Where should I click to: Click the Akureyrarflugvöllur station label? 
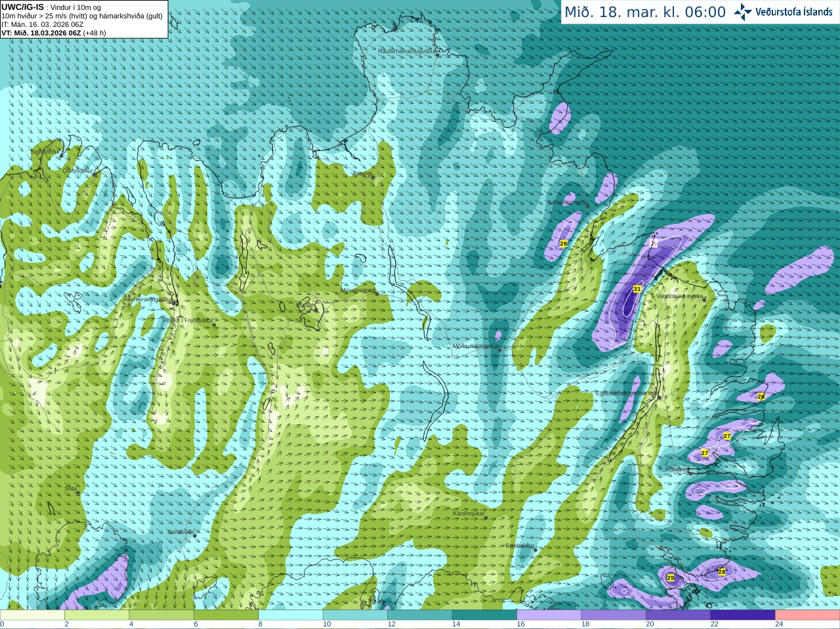coord(148,299)
